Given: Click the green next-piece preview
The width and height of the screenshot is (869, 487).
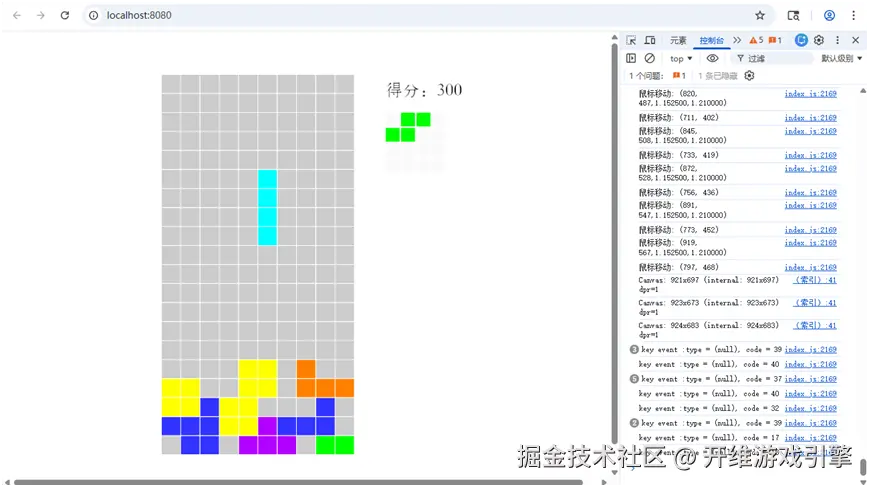Looking at the screenshot, I should click(408, 127).
